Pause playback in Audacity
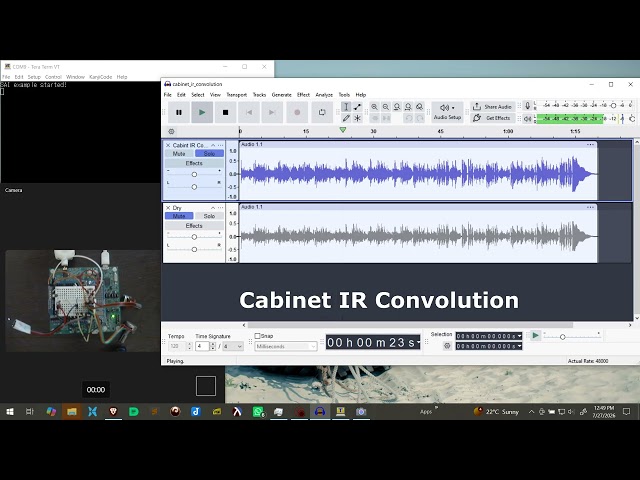The height and width of the screenshot is (480, 640). click(179, 112)
